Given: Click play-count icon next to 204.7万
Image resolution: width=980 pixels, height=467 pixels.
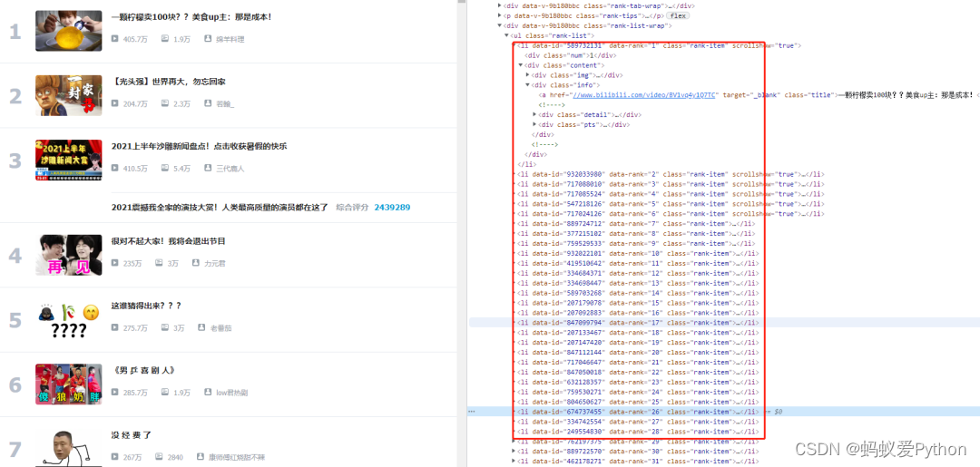Looking at the screenshot, I should [115, 103].
